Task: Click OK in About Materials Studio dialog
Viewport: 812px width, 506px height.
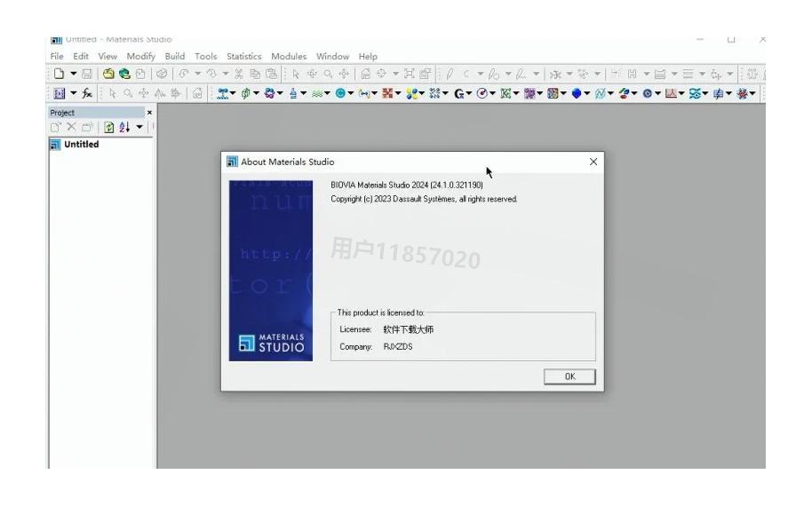Action: 569,376
